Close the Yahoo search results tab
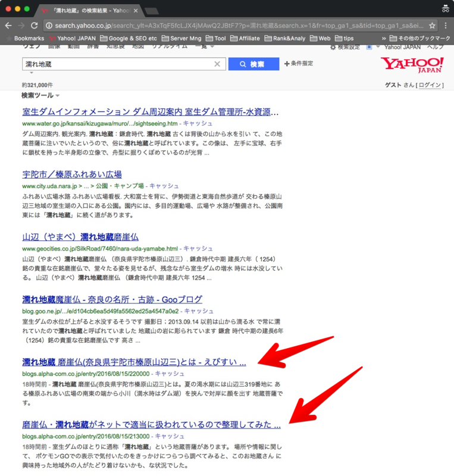This screenshot has width=454, height=476. pos(136,11)
